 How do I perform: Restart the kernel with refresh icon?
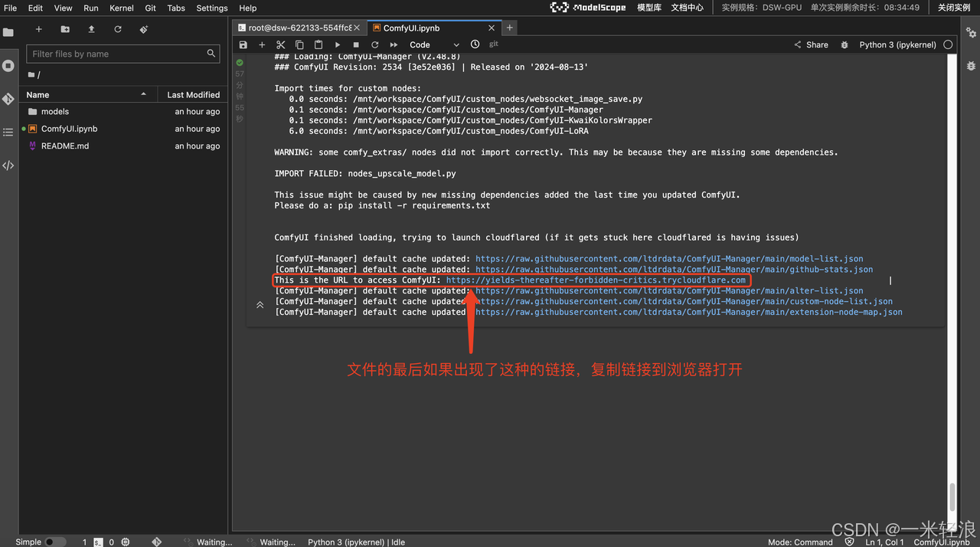[374, 44]
